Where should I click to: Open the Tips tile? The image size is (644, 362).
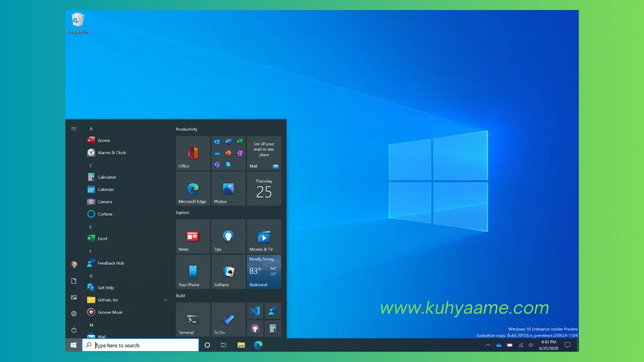[228, 236]
